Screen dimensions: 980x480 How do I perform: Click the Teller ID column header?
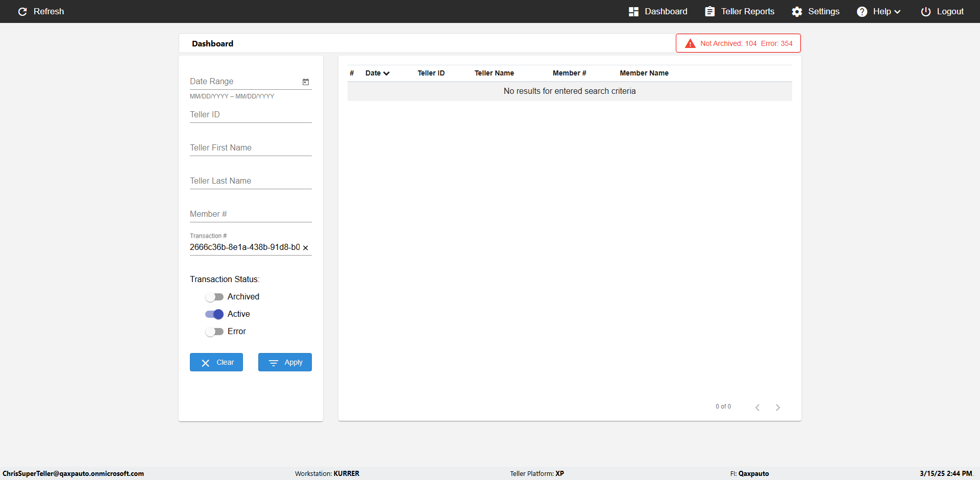tap(431, 73)
